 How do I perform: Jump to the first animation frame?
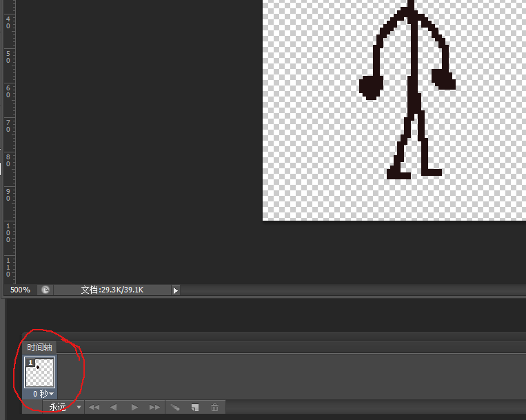(x=94, y=408)
